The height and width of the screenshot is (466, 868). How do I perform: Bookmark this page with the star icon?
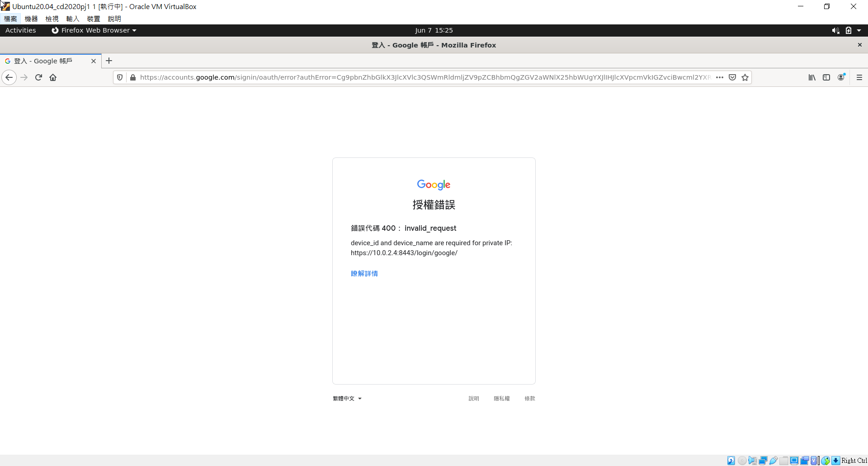tap(745, 77)
